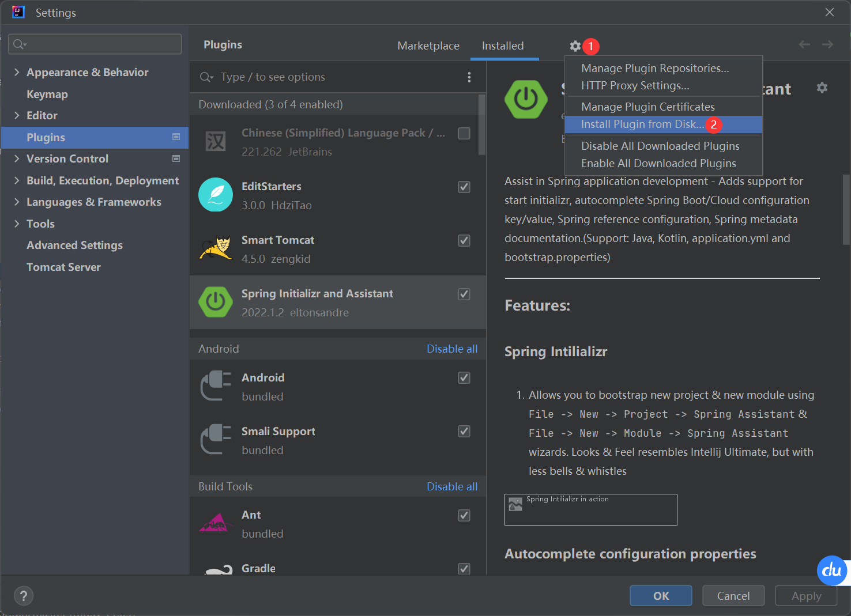Choose Disable All Downloaded Plugins
The width and height of the screenshot is (851, 616).
tap(664, 146)
